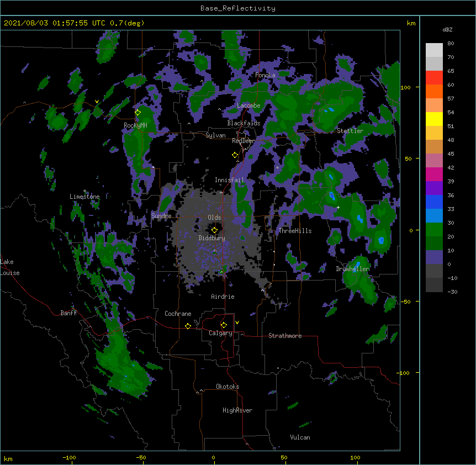
Task: Select the light gray 70-65 dBZ legend swatch
Action: pyautogui.click(x=434, y=64)
